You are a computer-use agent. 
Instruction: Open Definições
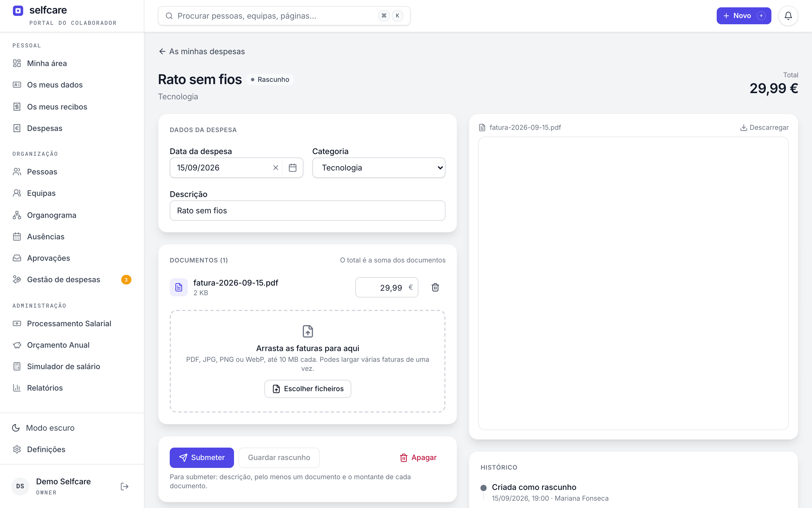pyautogui.click(x=72, y=450)
